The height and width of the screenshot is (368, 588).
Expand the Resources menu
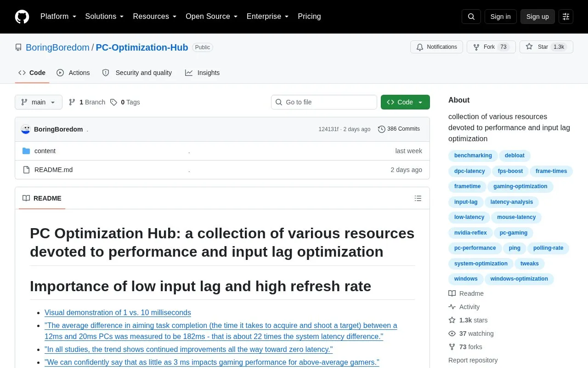click(155, 17)
